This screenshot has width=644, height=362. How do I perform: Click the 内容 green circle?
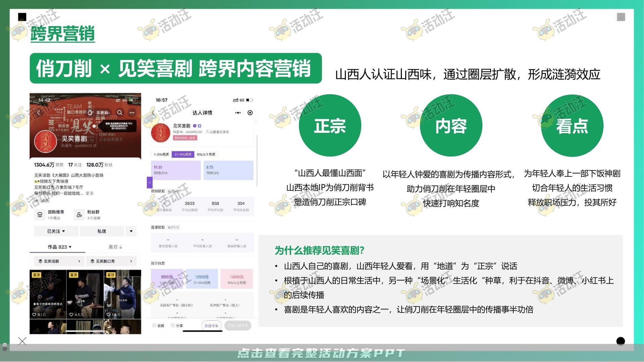[x=451, y=126]
